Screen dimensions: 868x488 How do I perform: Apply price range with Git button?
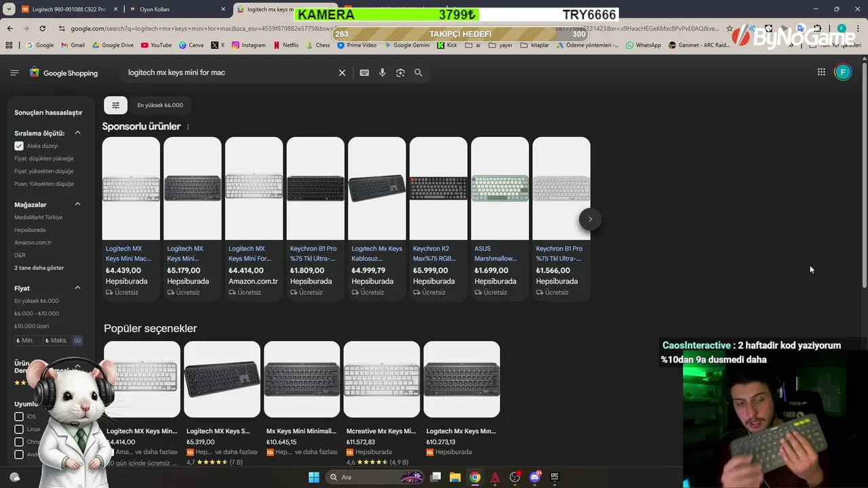77,340
